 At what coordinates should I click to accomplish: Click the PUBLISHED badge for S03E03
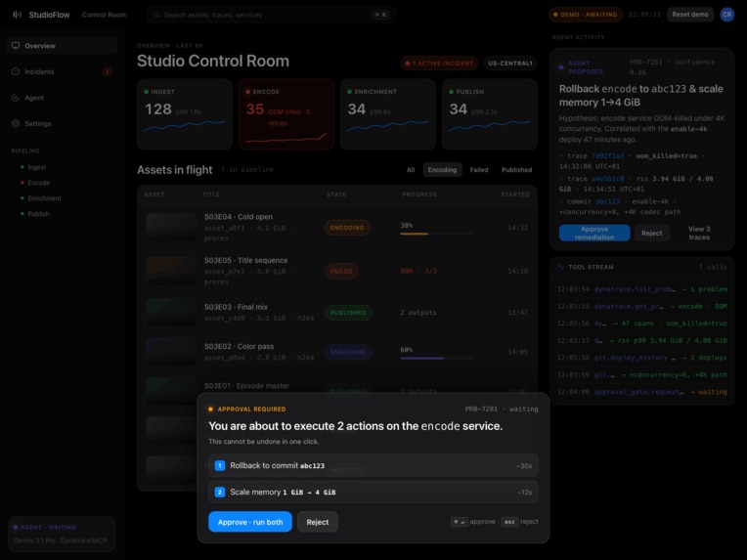(x=348, y=313)
